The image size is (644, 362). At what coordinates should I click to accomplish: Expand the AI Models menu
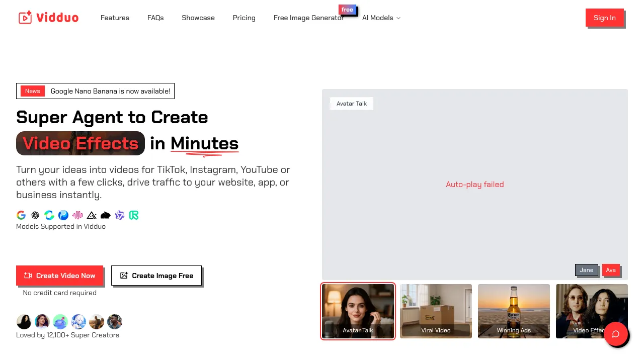point(377,18)
